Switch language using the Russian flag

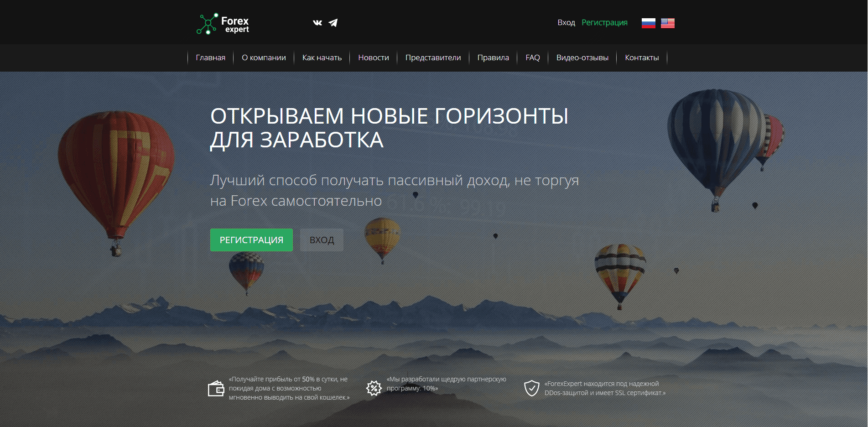[x=648, y=22]
